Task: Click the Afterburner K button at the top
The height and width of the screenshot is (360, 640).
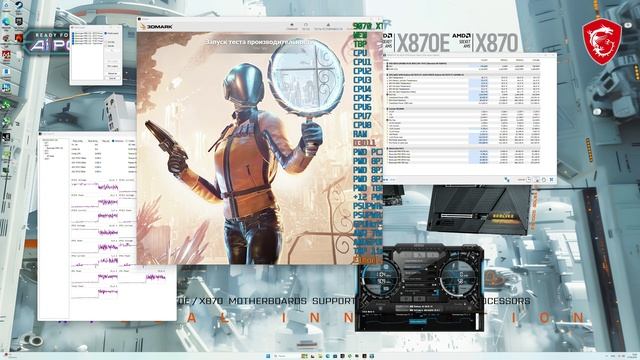Action: tap(407, 255)
